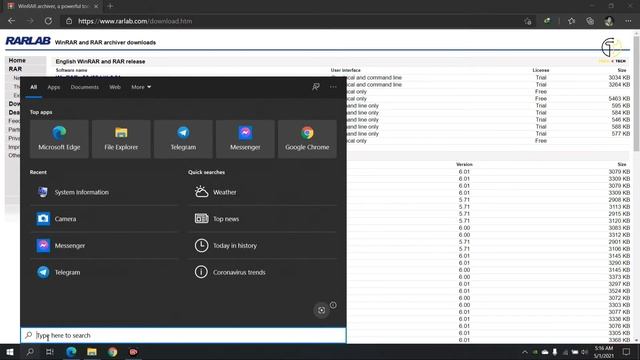Click the taskbar search magnifier icon

[x=30, y=352]
